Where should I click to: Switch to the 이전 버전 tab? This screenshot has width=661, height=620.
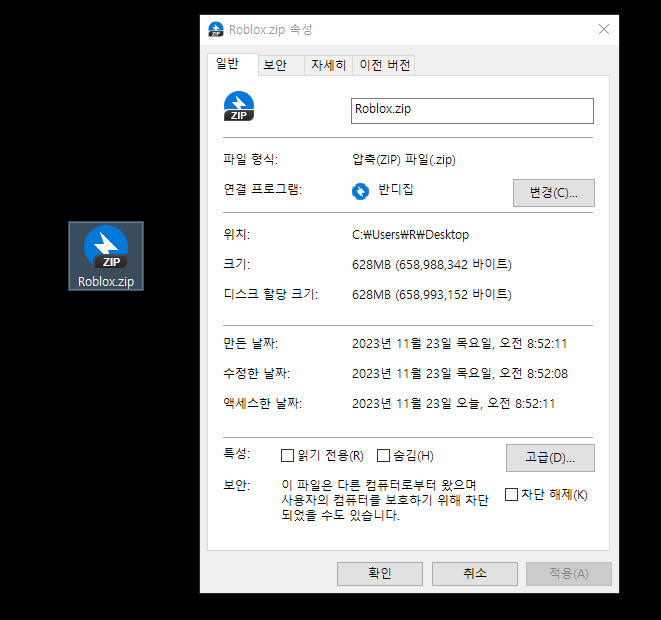click(x=384, y=65)
